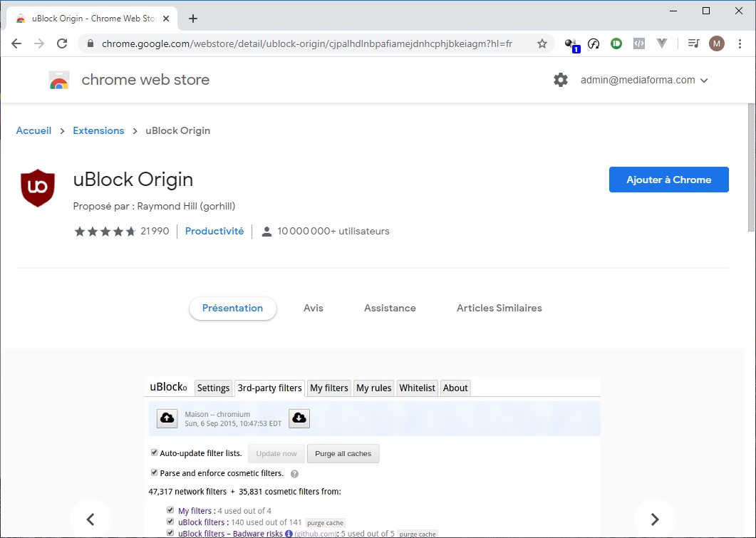
Task: Open the media control playlist icon
Action: click(x=693, y=43)
